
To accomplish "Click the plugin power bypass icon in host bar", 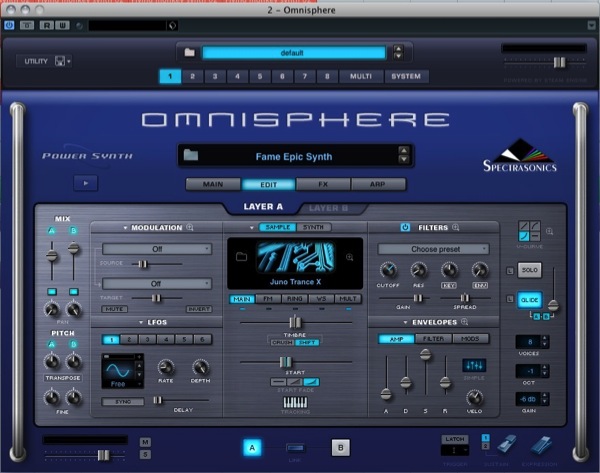I will [9, 25].
